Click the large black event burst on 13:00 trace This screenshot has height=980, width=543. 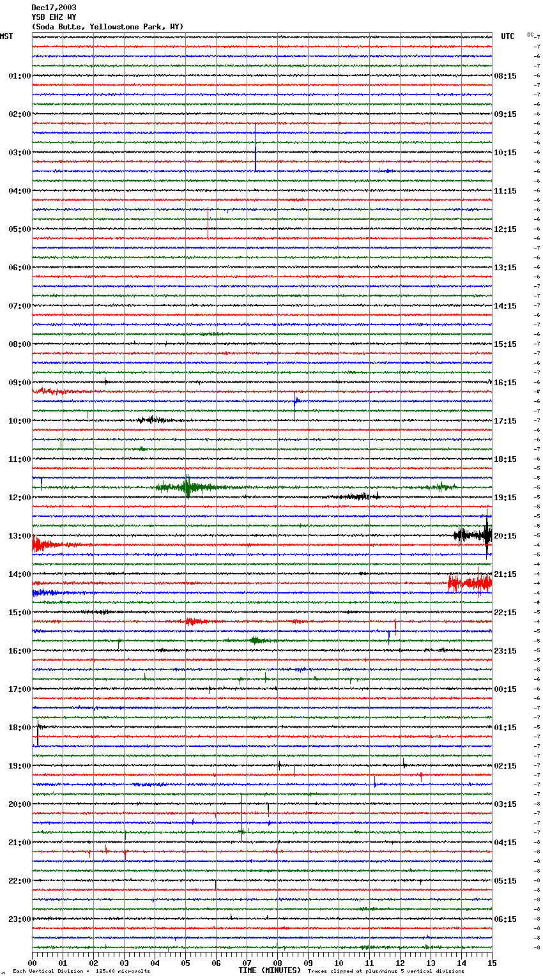(473, 535)
